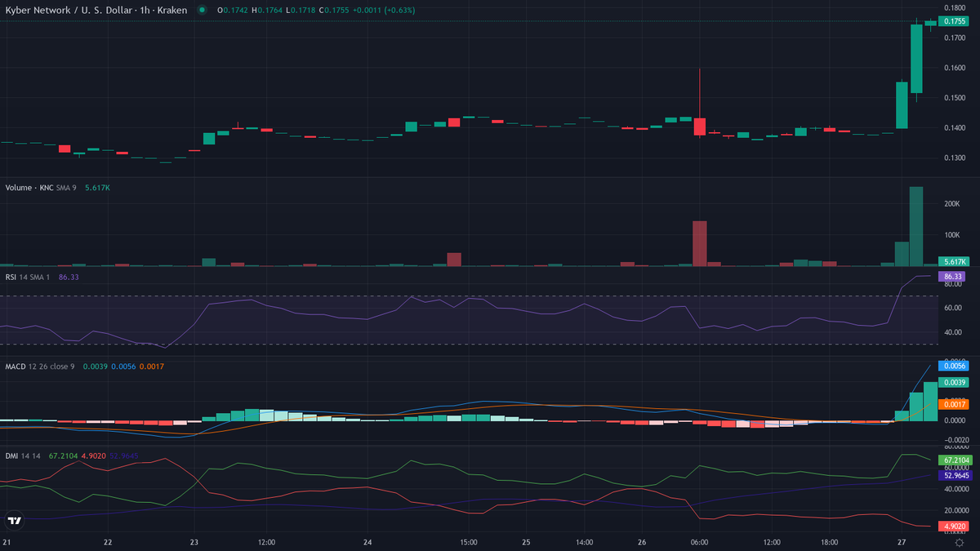Image resolution: width=980 pixels, height=551 pixels.
Task: Click date 27 on the time axis
Action: click(x=901, y=542)
